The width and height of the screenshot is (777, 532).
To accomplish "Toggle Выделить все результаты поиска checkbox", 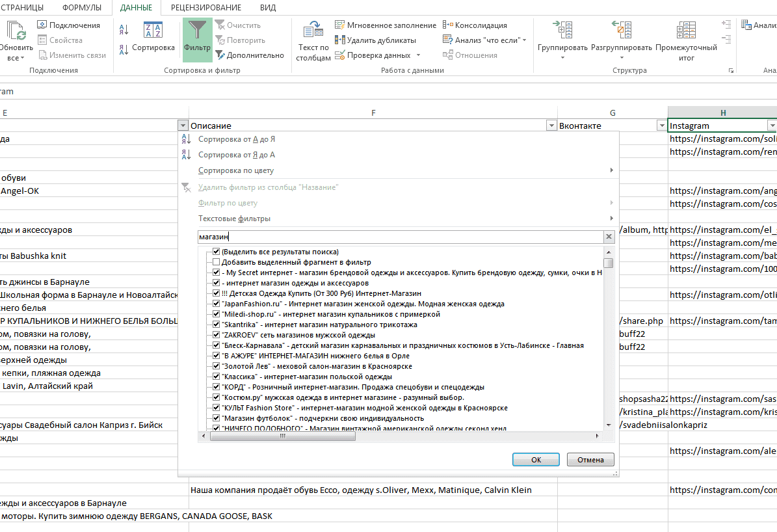I will (x=216, y=252).
